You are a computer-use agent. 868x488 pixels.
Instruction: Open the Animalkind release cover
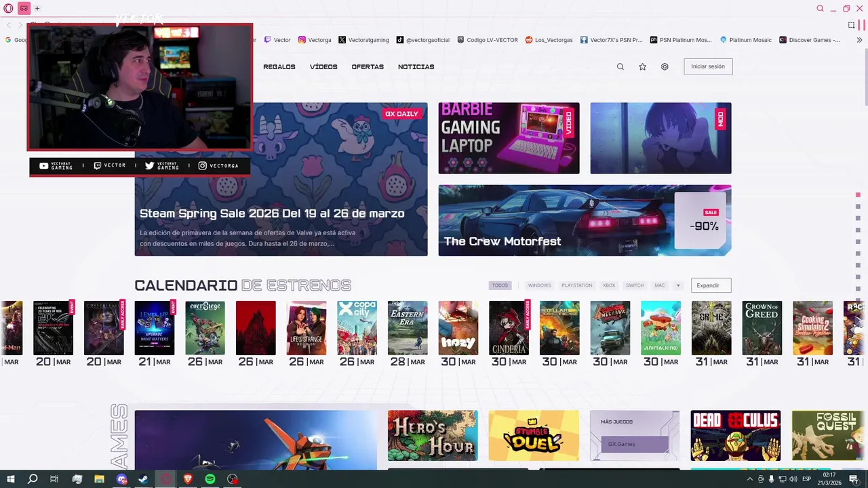pos(660,328)
